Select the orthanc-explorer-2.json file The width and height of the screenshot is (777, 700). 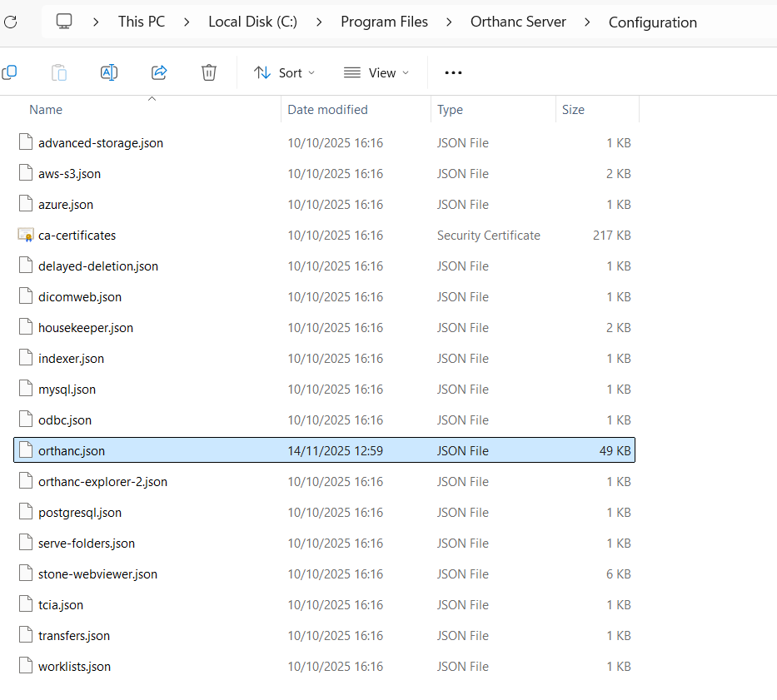coord(102,482)
